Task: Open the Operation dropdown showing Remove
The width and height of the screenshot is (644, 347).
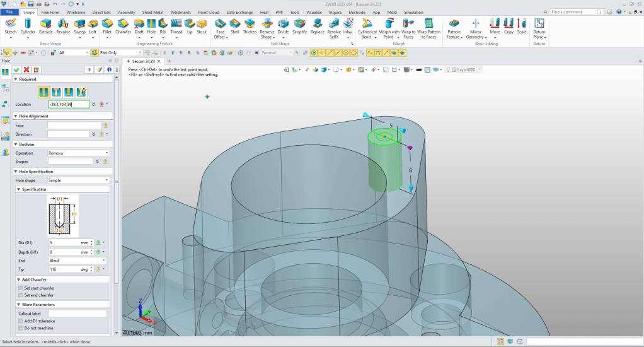Action: pos(79,153)
